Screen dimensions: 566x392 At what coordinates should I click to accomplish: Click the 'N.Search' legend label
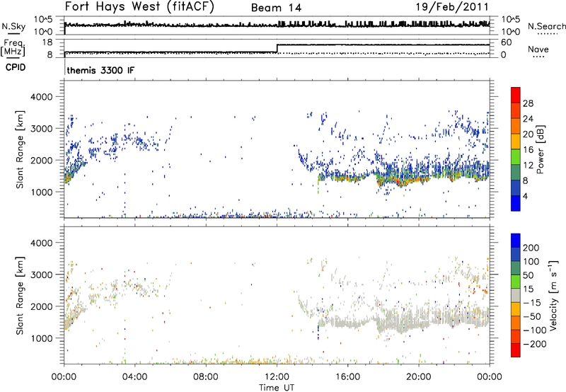click(546, 26)
